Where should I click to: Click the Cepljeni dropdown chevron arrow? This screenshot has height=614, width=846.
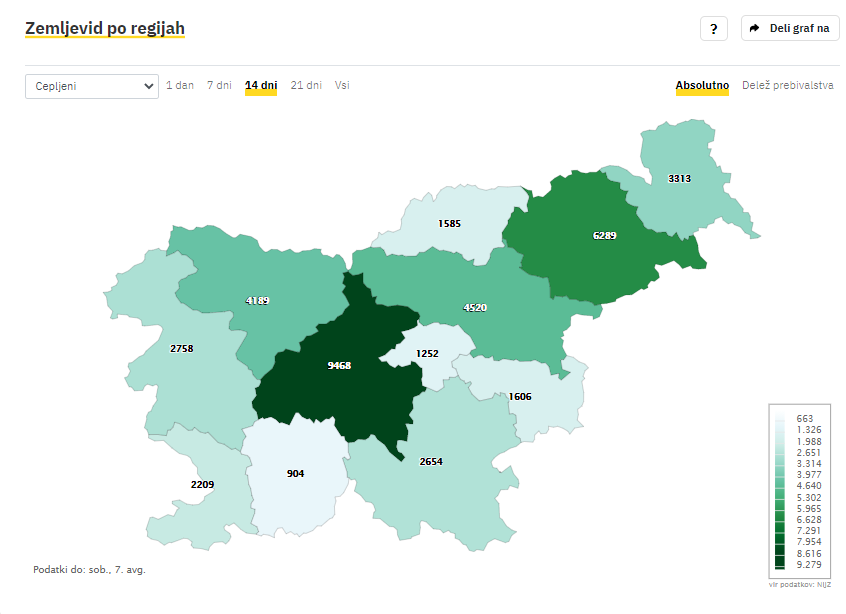pyautogui.click(x=148, y=86)
